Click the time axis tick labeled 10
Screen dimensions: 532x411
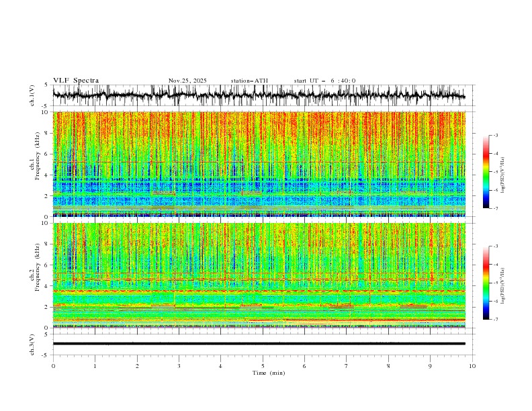click(472, 366)
